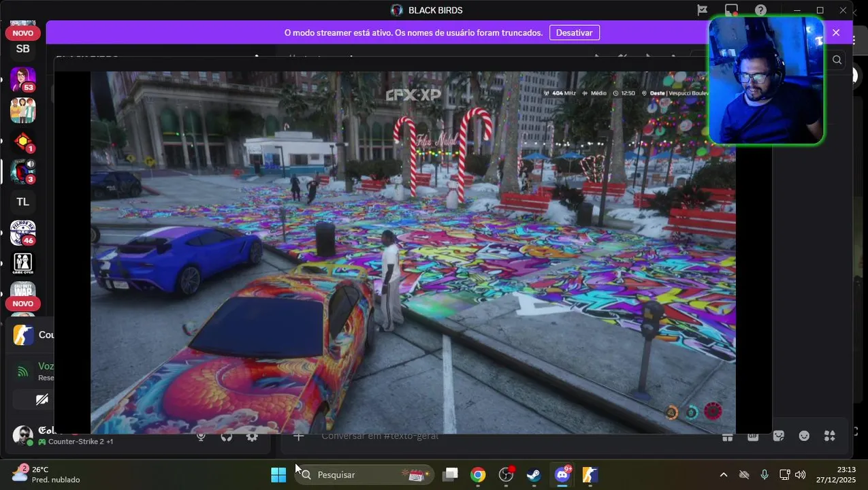The image size is (868, 490).
Task: Click the GTA stream video popout
Action: (413, 252)
